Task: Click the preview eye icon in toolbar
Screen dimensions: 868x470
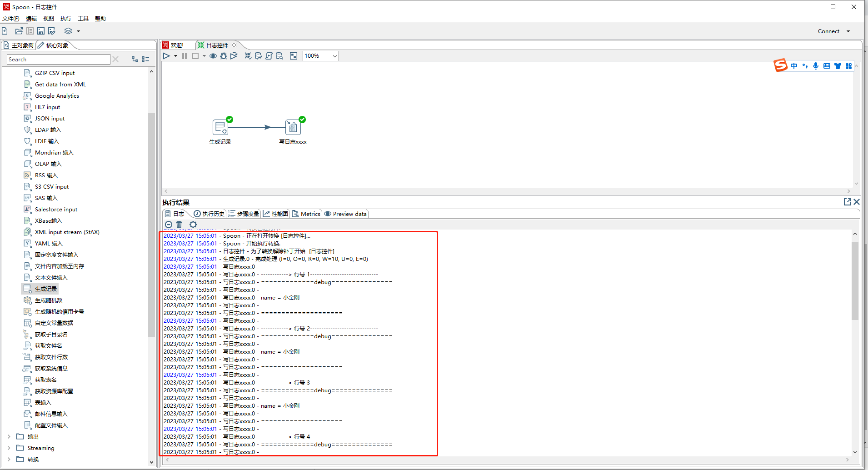Action: [213, 56]
